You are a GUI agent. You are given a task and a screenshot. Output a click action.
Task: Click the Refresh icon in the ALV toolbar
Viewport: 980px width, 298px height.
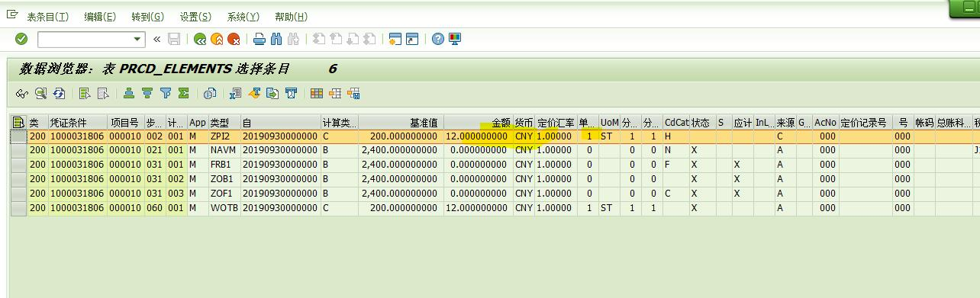(59, 93)
